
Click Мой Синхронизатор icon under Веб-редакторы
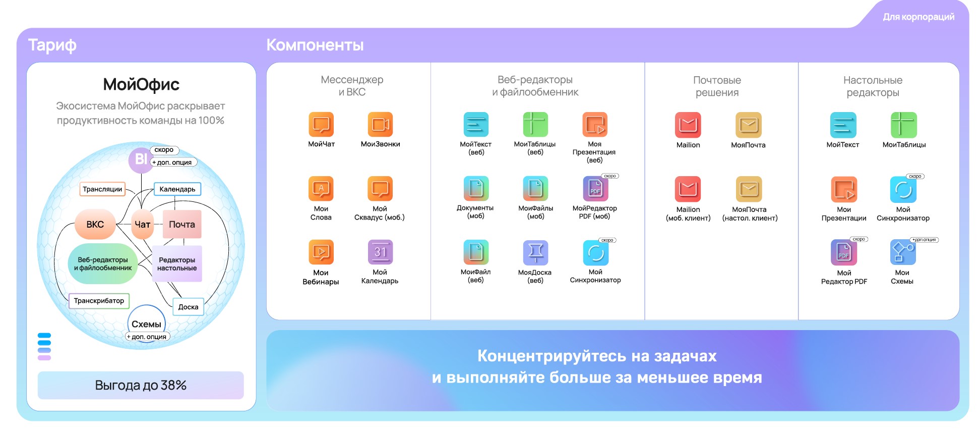point(596,252)
